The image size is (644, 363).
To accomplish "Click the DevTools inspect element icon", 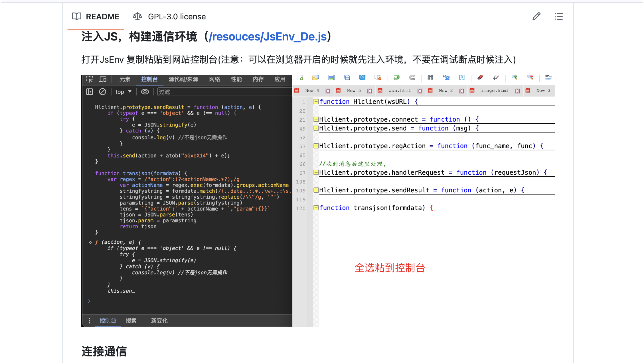I will (x=90, y=79).
